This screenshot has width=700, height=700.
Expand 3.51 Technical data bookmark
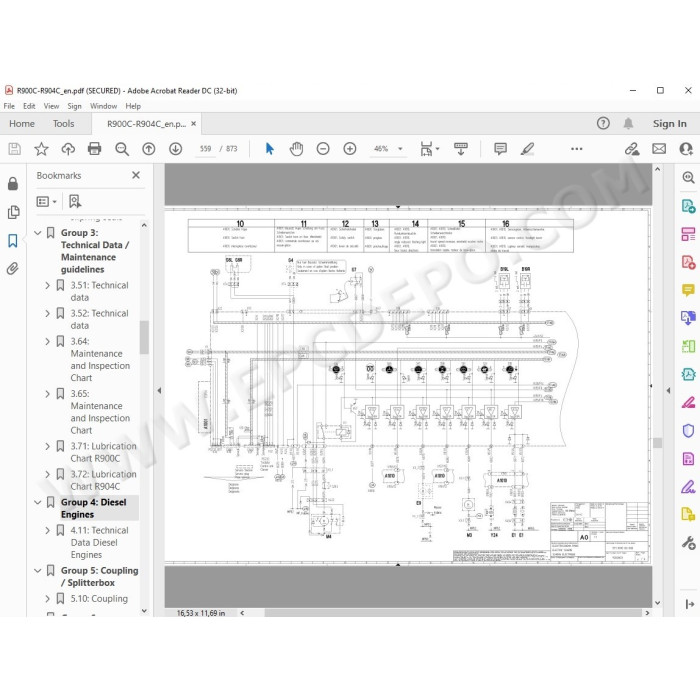(47, 285)
